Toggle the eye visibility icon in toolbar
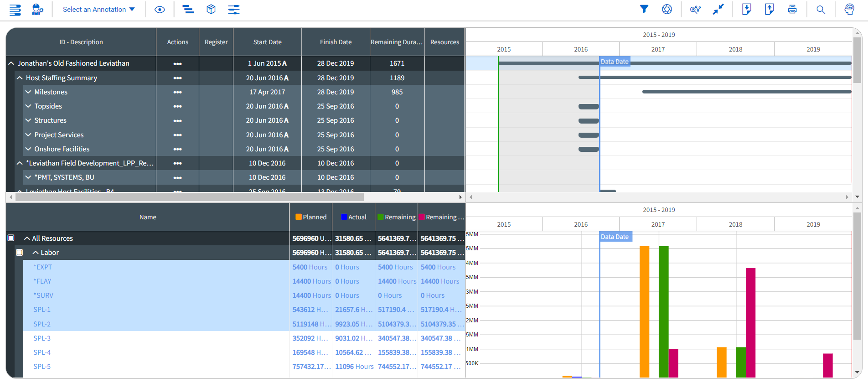Viewport: 868px width, 383px height. pos(160,10)
